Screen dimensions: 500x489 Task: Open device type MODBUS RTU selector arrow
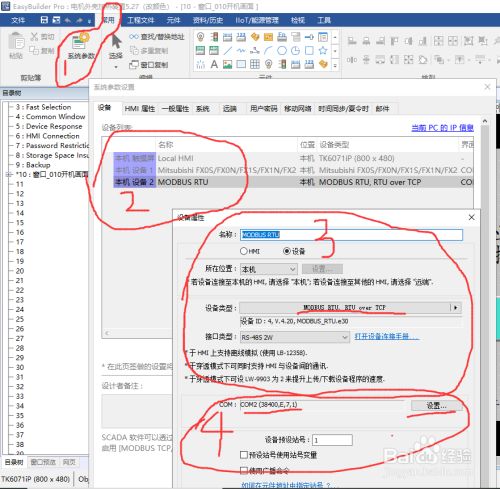(x=455, y=307)
